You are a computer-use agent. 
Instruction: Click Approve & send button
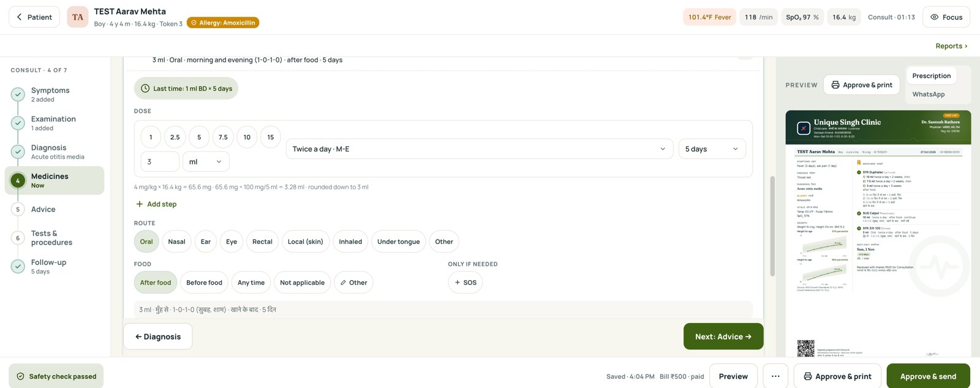[x=928, y=376]
